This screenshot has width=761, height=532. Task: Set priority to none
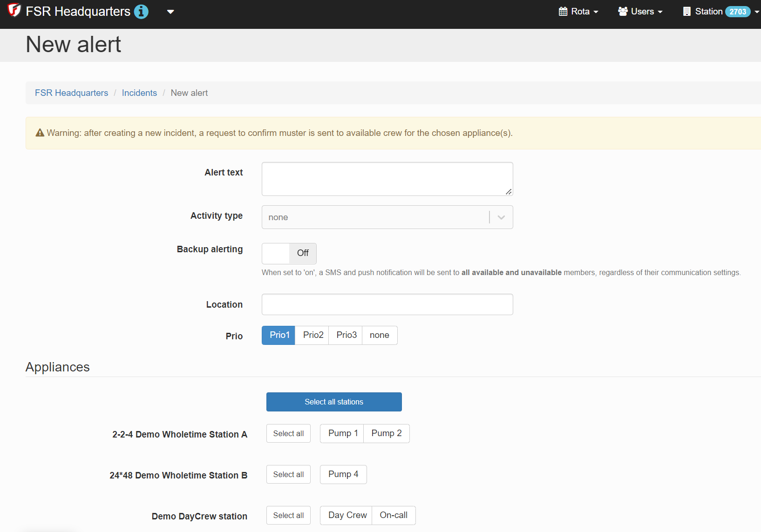click(379, 335)
